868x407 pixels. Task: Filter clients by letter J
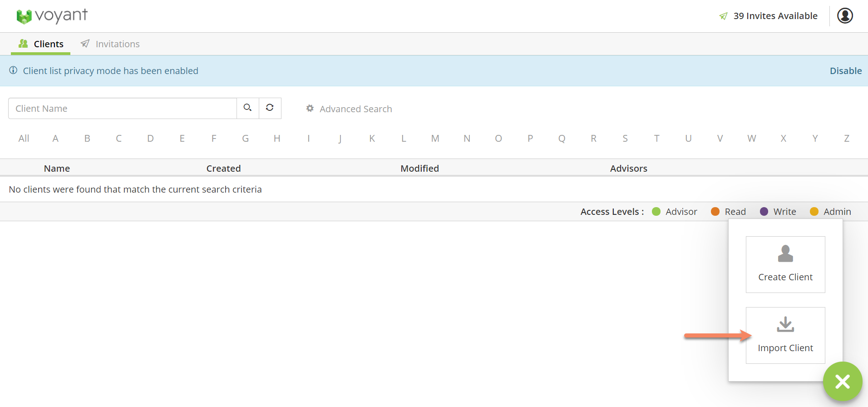pos(340,139)
